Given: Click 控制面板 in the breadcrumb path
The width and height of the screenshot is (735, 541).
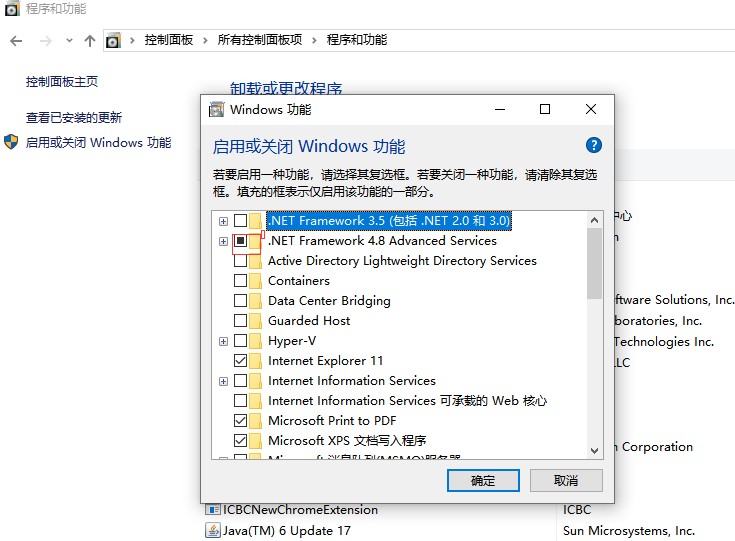Looking at the screenshot, I should [169, 40].
